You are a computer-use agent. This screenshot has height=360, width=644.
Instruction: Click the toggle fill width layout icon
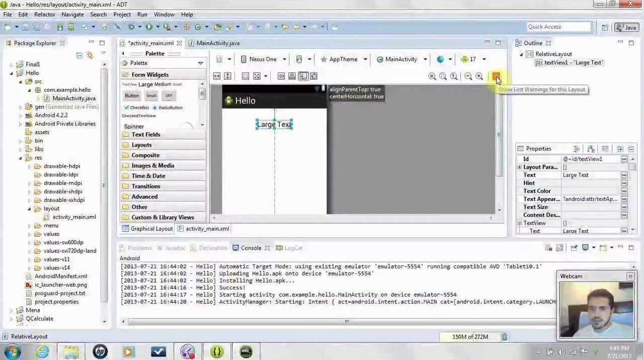217,76
